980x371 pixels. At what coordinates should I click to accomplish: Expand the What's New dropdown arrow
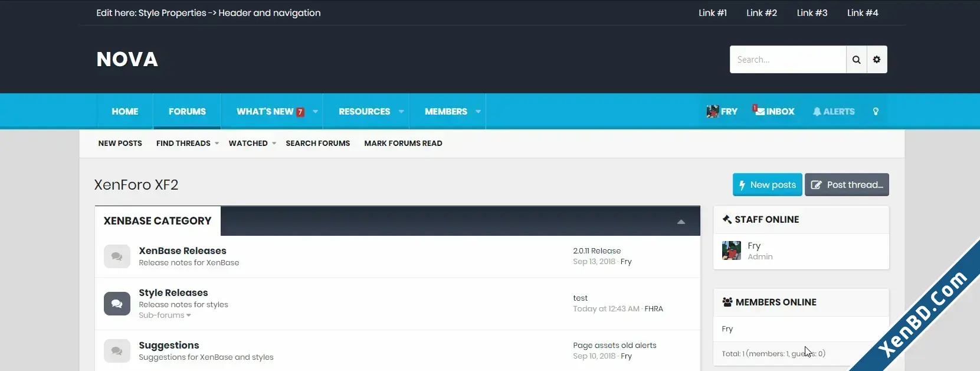[315, 112]
